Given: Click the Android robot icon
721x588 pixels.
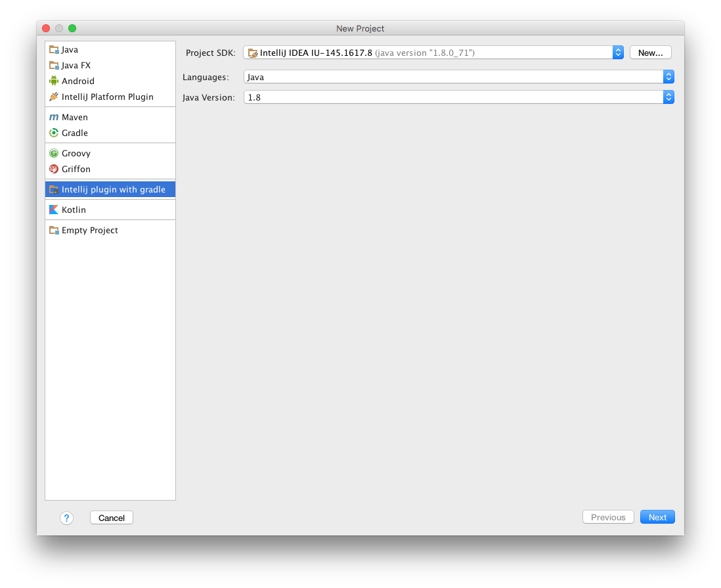Looking at the screenshot, I should 54,81.
